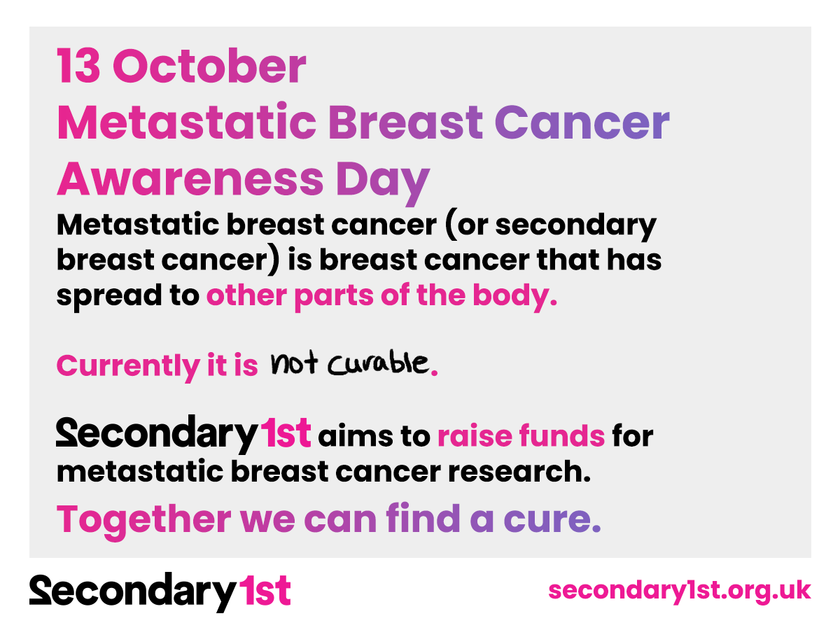The image size is (840, 630).
Task: Click the pink 'other parts of the body.' text
Action: pos(381,296)
